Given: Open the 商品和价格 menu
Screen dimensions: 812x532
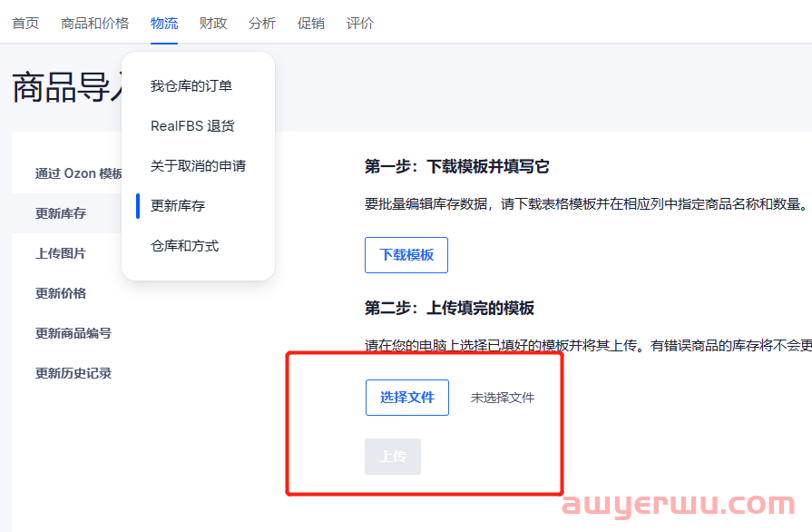Looking at the screenshot, I should pyautogui.click(x=94, y=24).
